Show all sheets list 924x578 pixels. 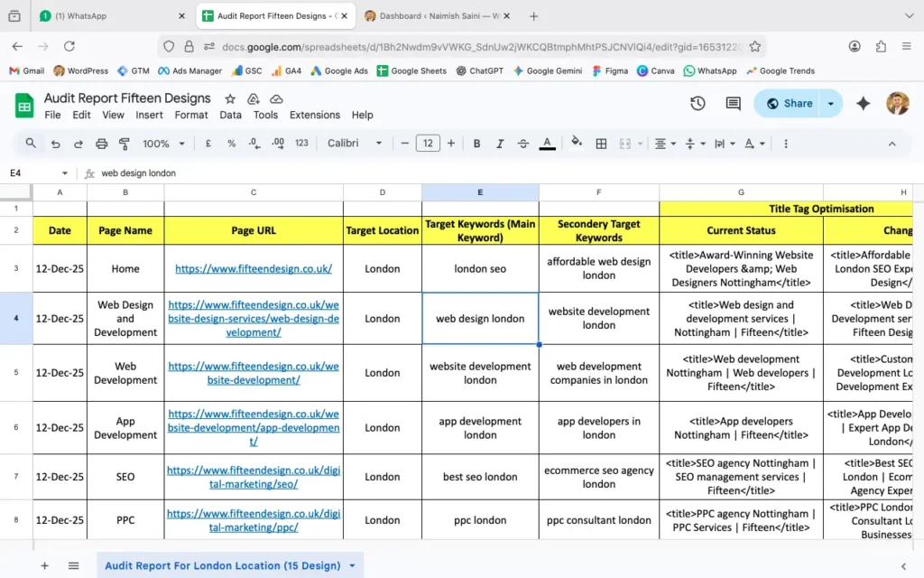73,565
